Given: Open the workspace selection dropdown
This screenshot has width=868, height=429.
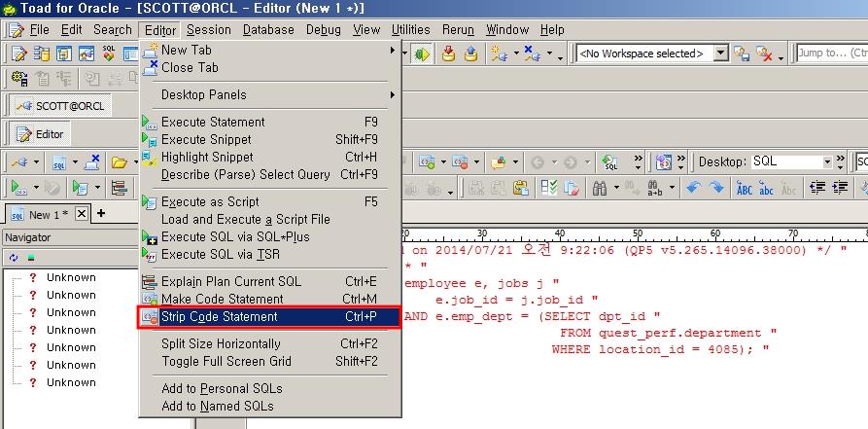Looking at the screenshot, I should pyautogui.click(x=719, y=54).
